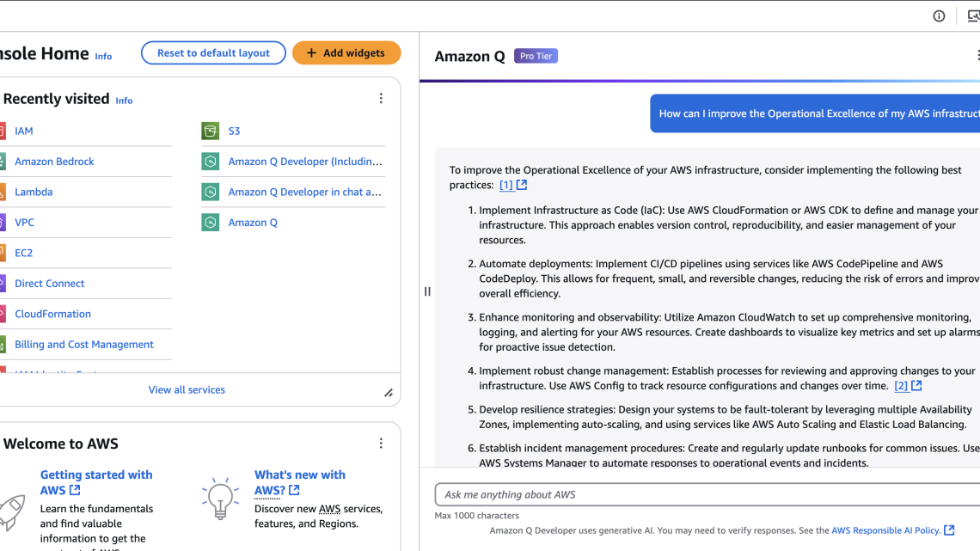Open Amazon Q Developer in chat a... link

[304, 192]
